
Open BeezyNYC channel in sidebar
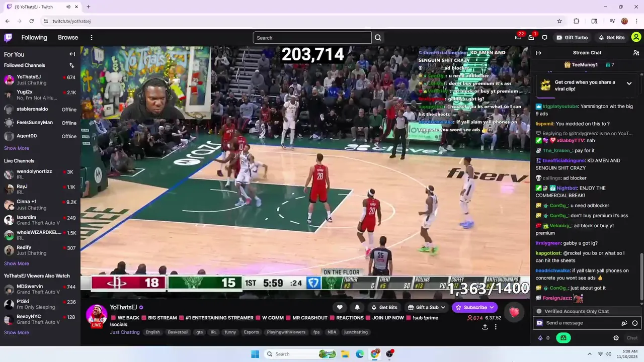click(x=40, y=320)
